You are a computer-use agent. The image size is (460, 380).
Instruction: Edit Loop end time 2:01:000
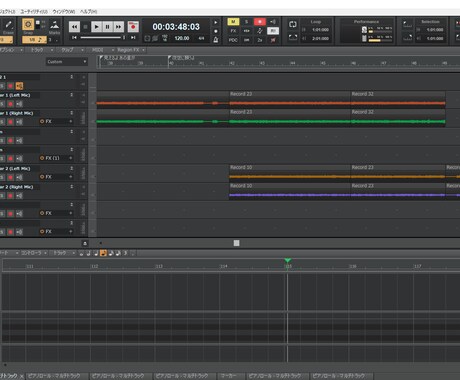click(320, 38)
